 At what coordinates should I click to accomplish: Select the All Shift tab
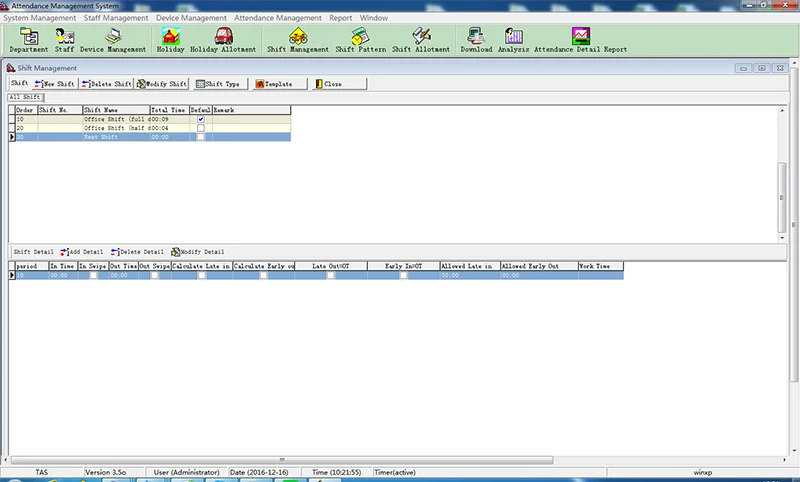[x=25, y=97]
